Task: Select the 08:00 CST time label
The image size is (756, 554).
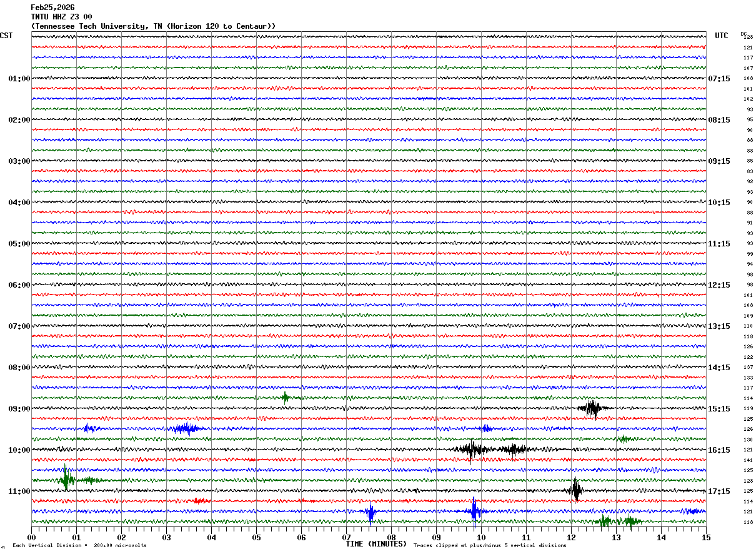Action: pos(19,368)
